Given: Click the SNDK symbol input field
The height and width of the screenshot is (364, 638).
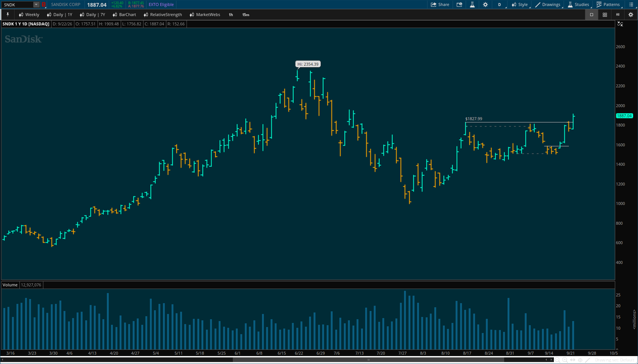Looking at the screenshot, I should pyautogui.click(x=18, y=4).
